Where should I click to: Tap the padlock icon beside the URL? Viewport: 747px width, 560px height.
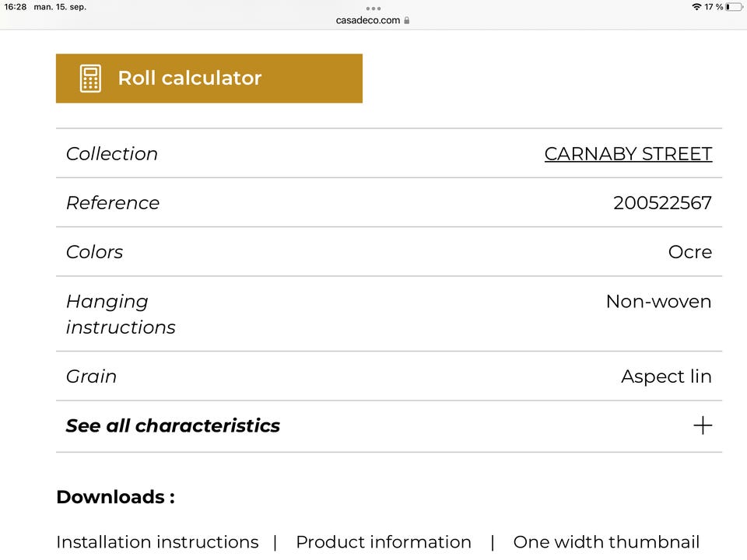coord(407,20)
